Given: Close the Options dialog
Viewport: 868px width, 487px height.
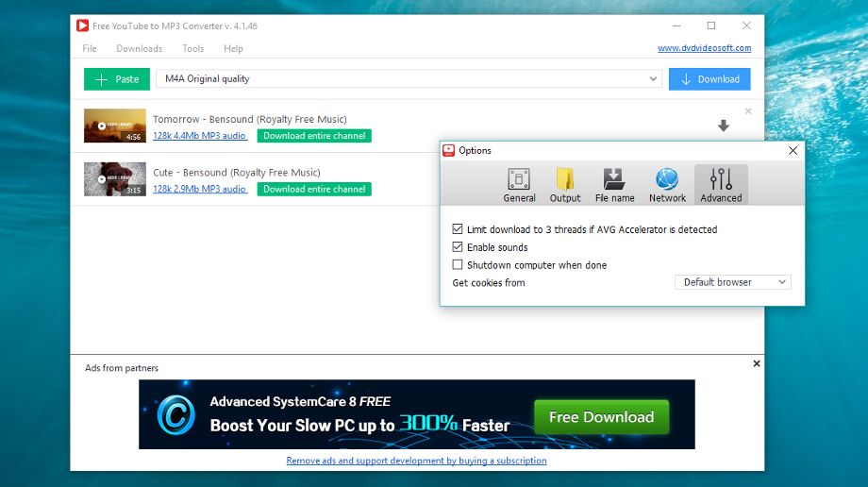Looking at the screenshot, I should [793, 150].
